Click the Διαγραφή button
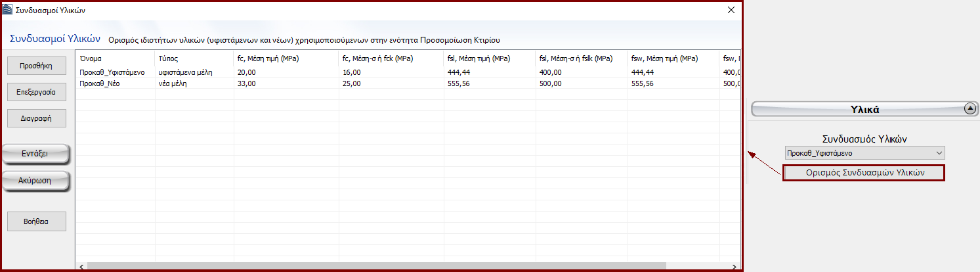 tap(37, 119)
